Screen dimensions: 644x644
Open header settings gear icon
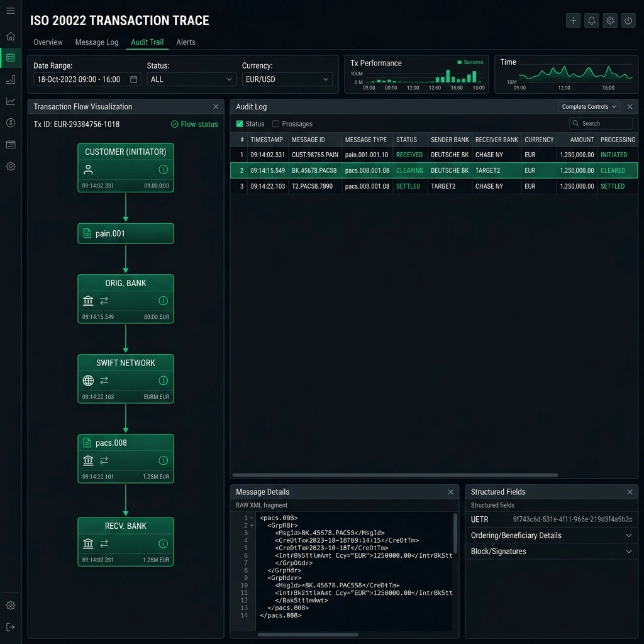610,21
